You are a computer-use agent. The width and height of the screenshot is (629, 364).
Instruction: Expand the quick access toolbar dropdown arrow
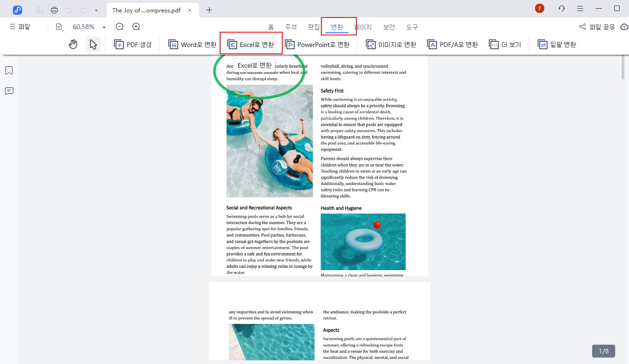96,10
